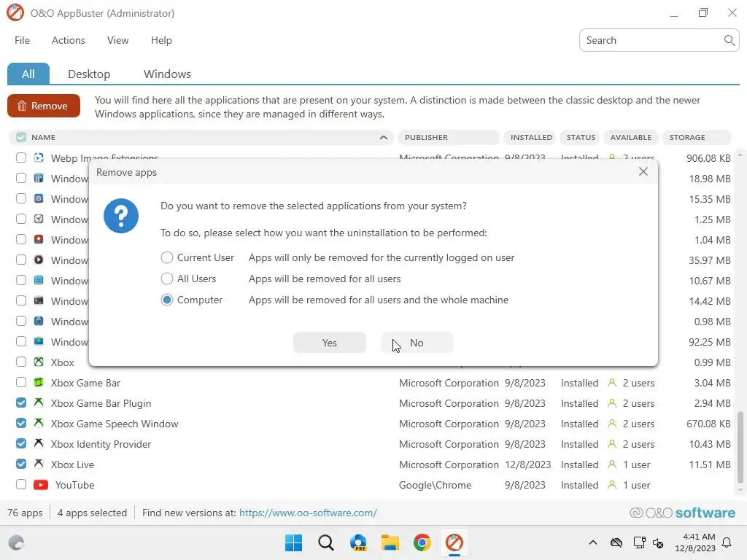Click the user icon in Xbox Live row
This screenshot has width=747, height=560.
pos(612,464)
